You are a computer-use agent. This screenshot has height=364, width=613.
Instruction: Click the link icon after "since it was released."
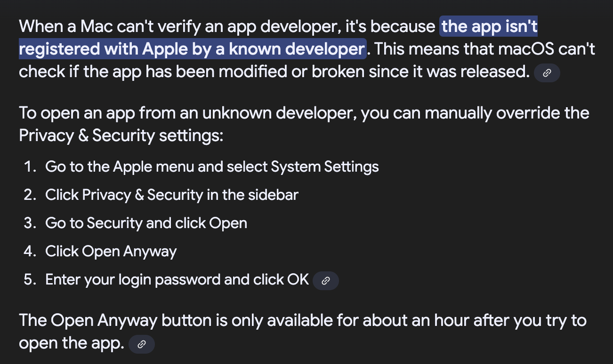click(547, 73)
